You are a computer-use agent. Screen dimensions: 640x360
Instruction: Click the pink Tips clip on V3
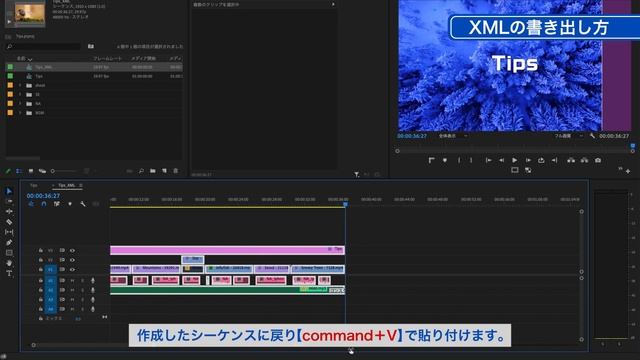pos(227,250)
